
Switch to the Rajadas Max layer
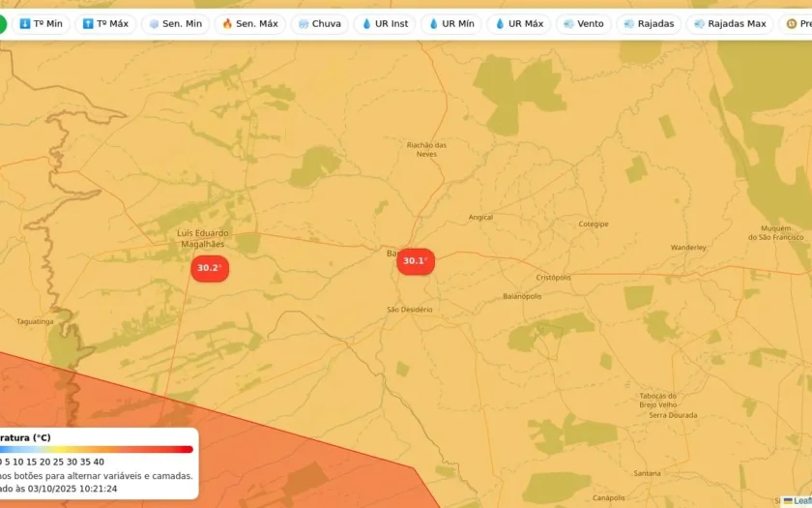tap(730, 24)
